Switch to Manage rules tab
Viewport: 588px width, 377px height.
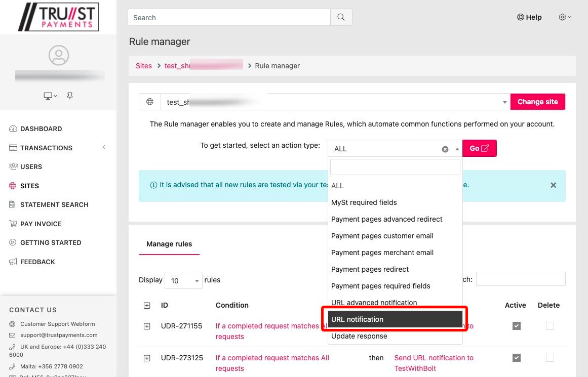click(169, 244)
